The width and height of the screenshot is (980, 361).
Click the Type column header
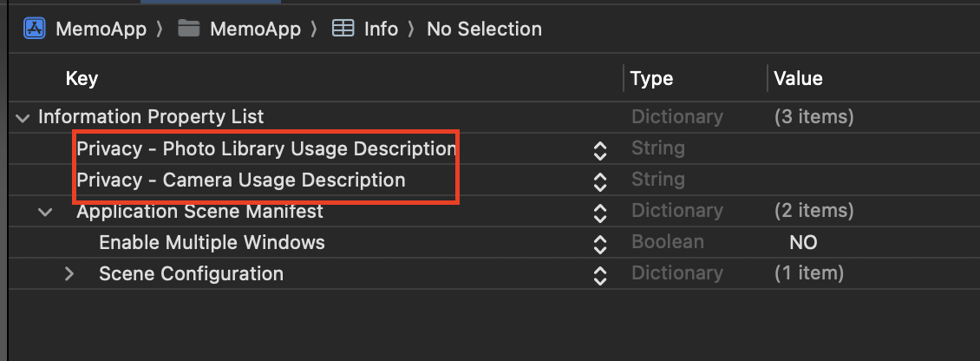pos(651,78)
